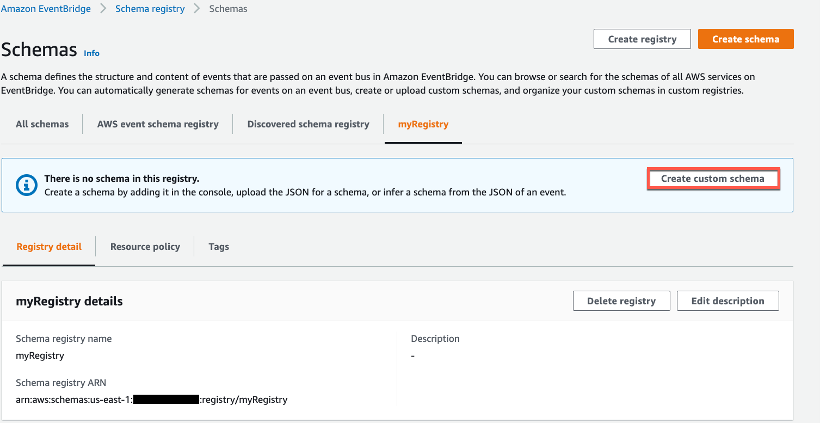Click the myRegistry value under Schema registry name
Screen dimensions: 820x424
point(40,355)
